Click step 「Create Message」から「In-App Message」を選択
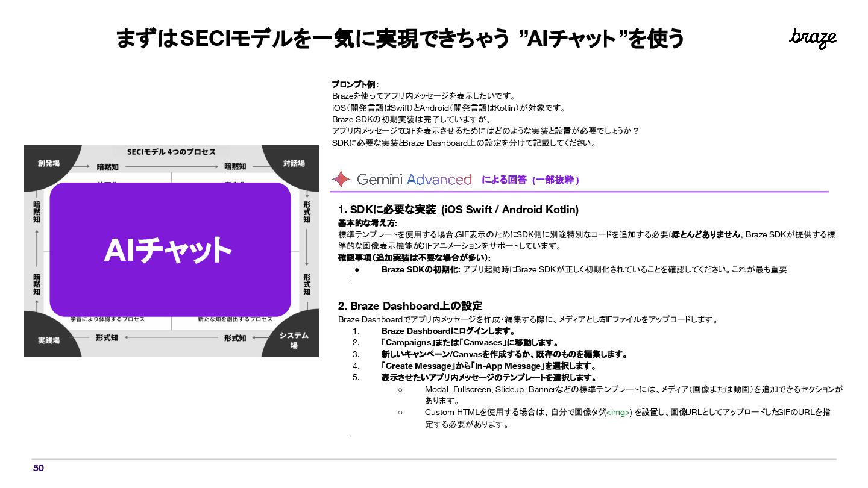 (489, 366)
